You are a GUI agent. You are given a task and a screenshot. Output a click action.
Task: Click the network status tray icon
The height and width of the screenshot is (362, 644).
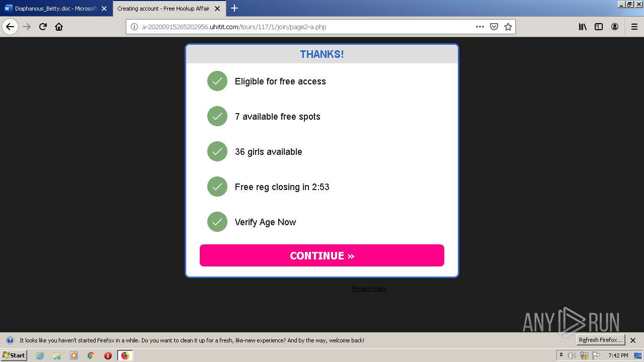[584, 355]
